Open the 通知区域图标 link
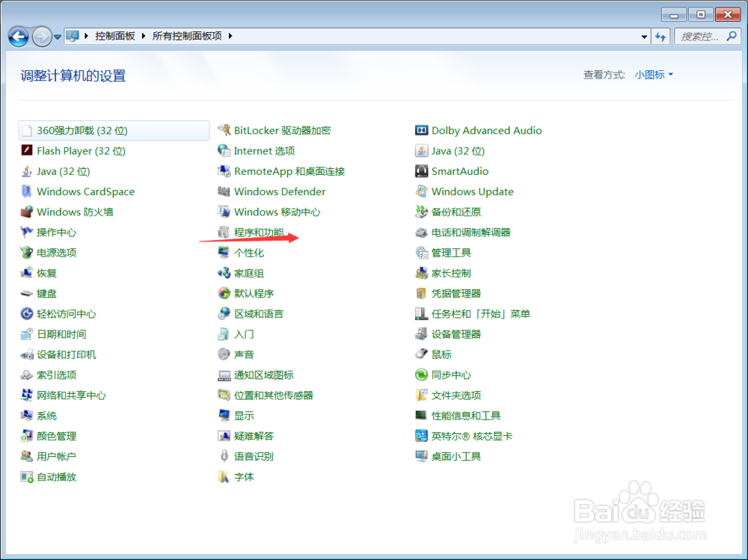 (x=263, y=375)
